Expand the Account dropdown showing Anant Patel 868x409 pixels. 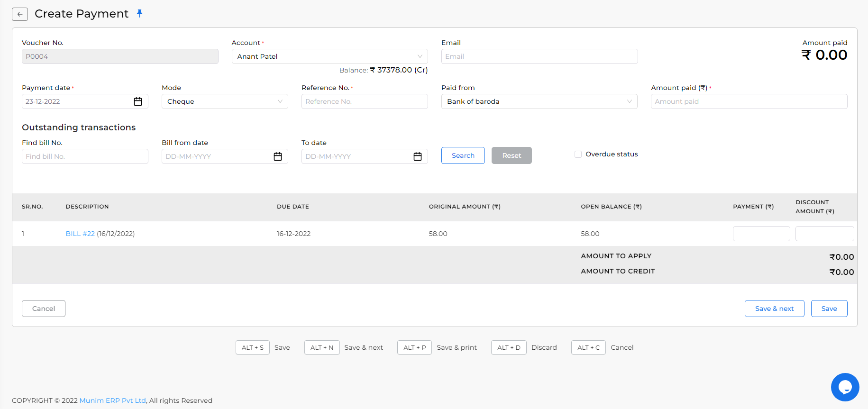click(329, 56)
